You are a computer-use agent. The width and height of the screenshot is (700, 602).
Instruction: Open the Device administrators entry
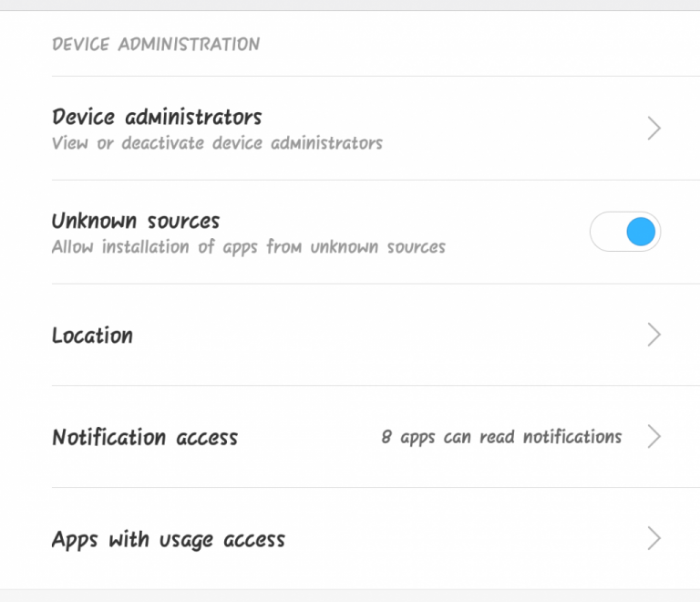point(157,117)
